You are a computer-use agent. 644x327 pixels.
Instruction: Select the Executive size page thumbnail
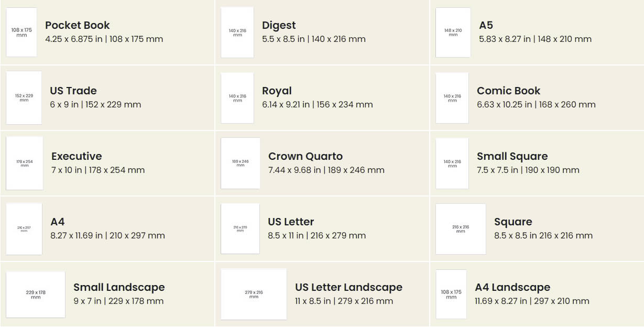pos(24,163)
